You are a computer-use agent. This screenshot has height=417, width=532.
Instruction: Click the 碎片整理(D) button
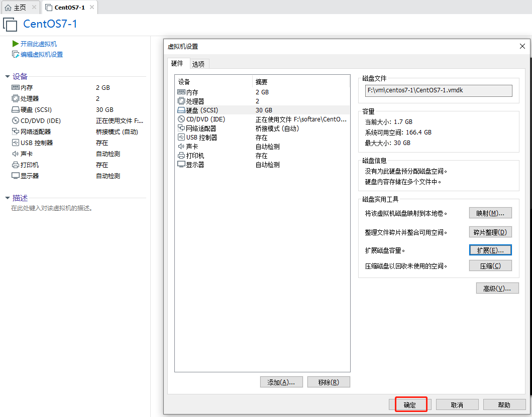click(490, 232)
